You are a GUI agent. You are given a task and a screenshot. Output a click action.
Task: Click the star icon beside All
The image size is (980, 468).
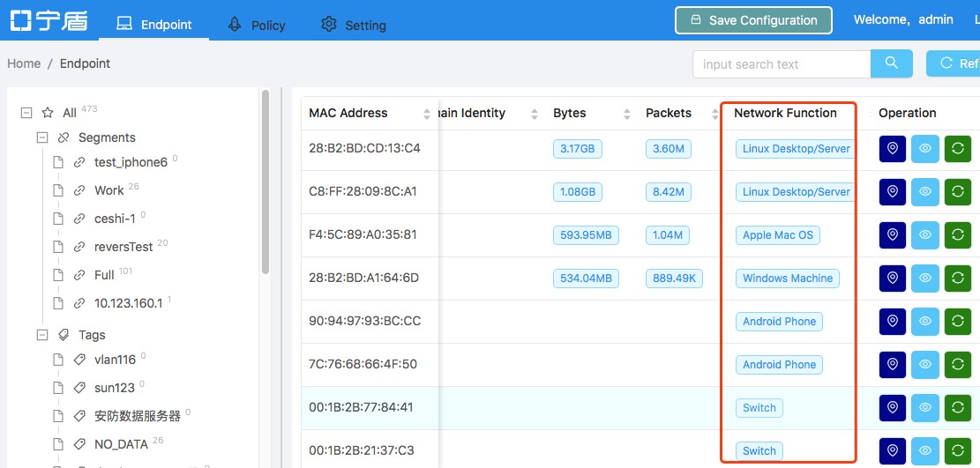[48, 113]
